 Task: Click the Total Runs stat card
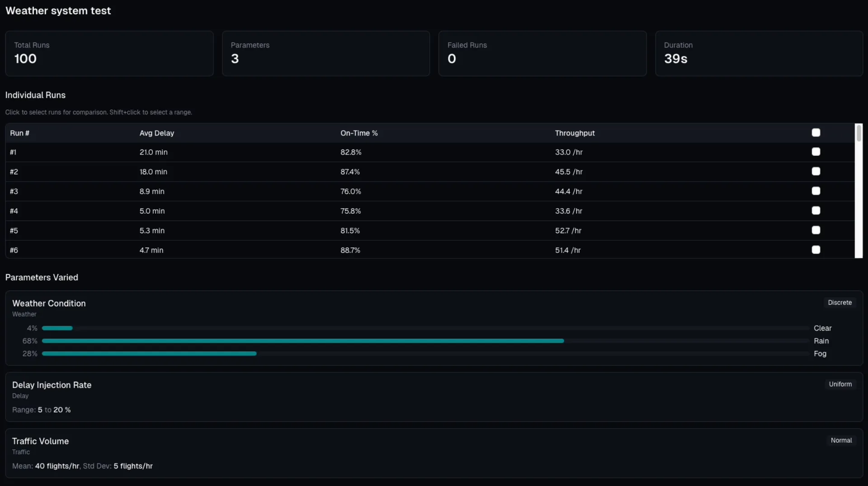click(109, 53)
